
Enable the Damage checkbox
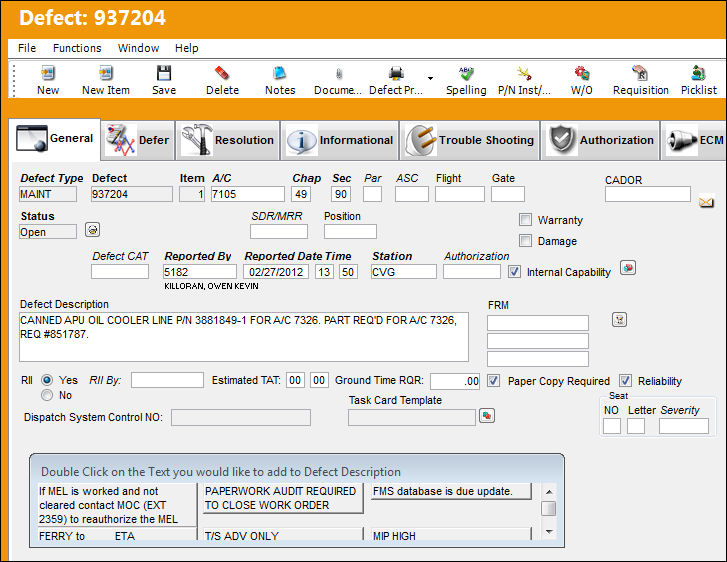(525, 240)
